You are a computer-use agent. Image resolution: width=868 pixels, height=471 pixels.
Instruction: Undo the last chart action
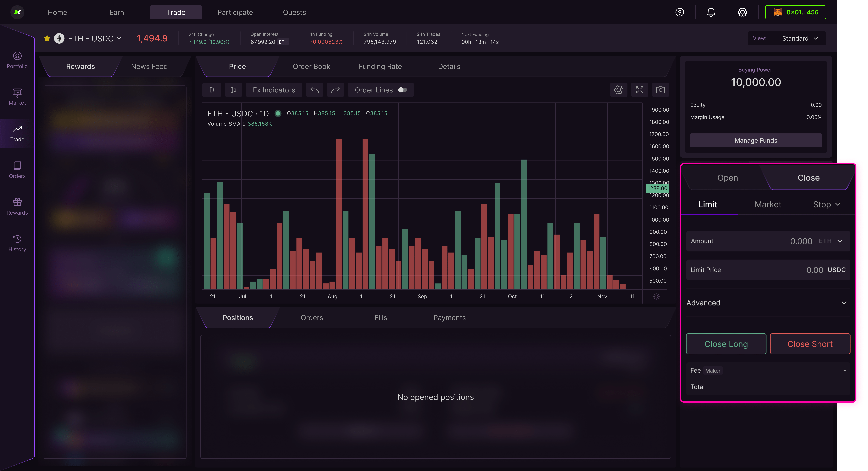314,90
